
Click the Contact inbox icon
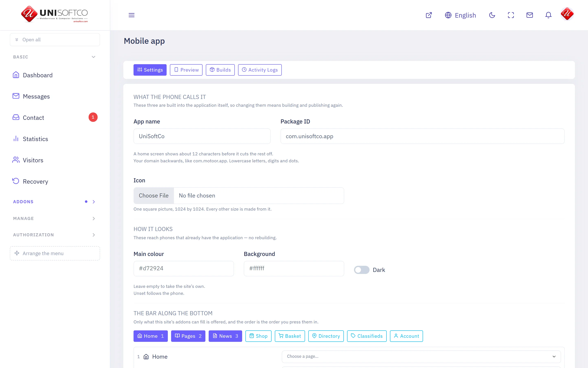tap(16, 117)
